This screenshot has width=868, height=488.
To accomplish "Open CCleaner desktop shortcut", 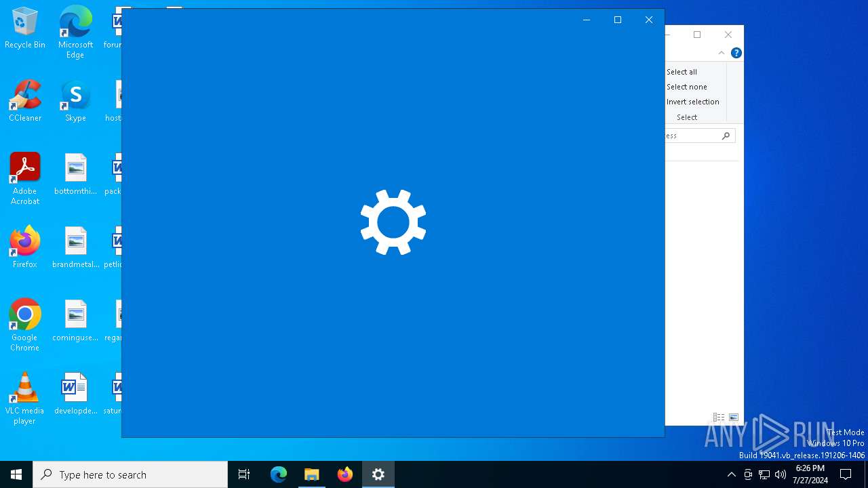I will 25,101.
